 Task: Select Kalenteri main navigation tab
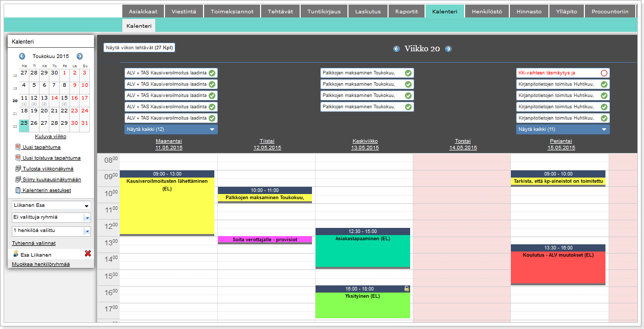pos(445,11)
